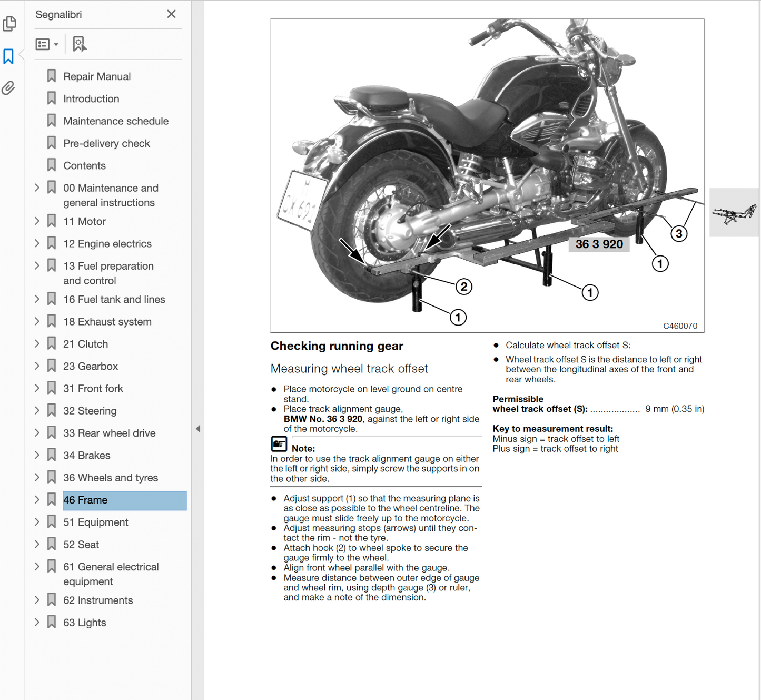Click the bookmarks panel icon
The image size is (761, 700).
tap(8, 56)
